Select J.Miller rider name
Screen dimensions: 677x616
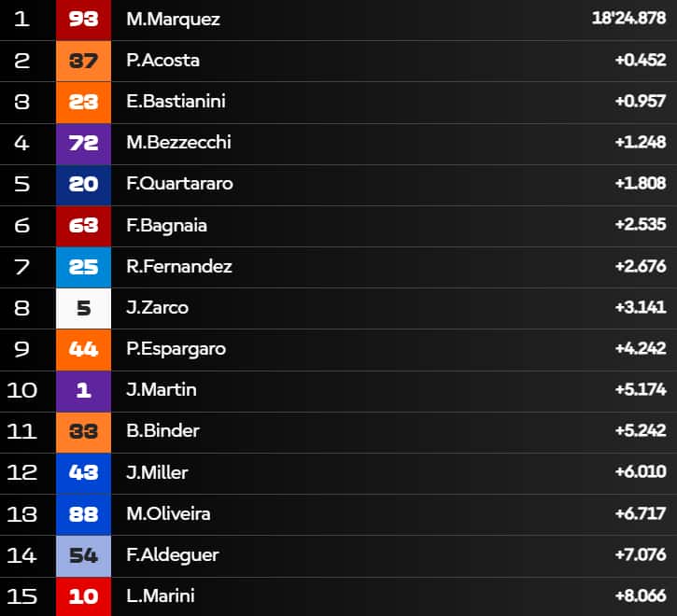157,472
